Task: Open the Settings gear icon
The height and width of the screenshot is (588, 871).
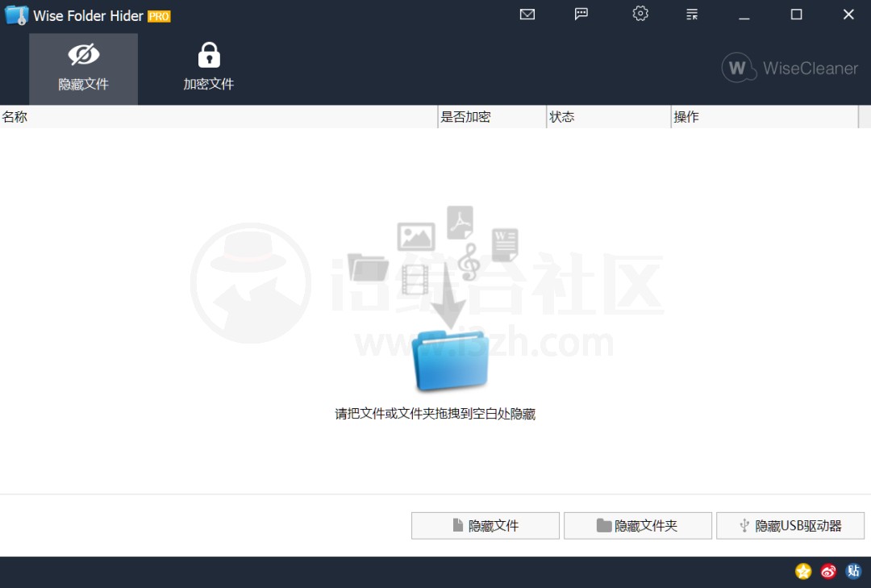Action: [x=640, y=14]
